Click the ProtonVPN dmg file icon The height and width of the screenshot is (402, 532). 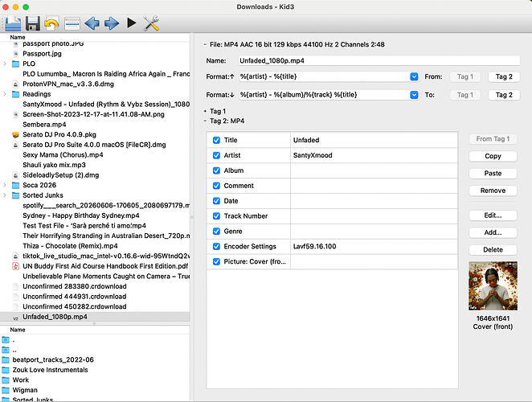tap(15, 84)
